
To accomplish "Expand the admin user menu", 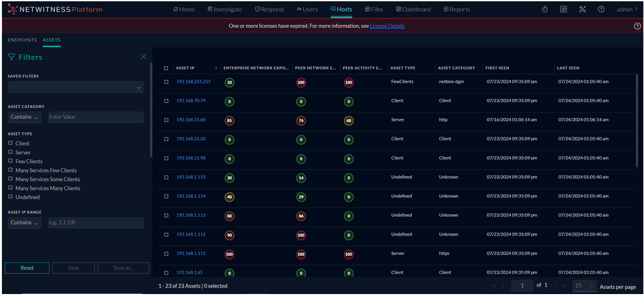I will [627, 9].
